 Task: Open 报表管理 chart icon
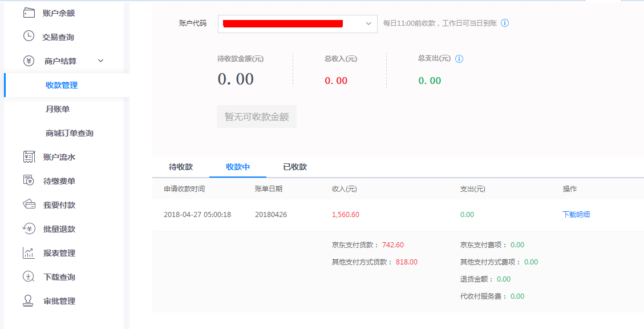click(29, 253)
